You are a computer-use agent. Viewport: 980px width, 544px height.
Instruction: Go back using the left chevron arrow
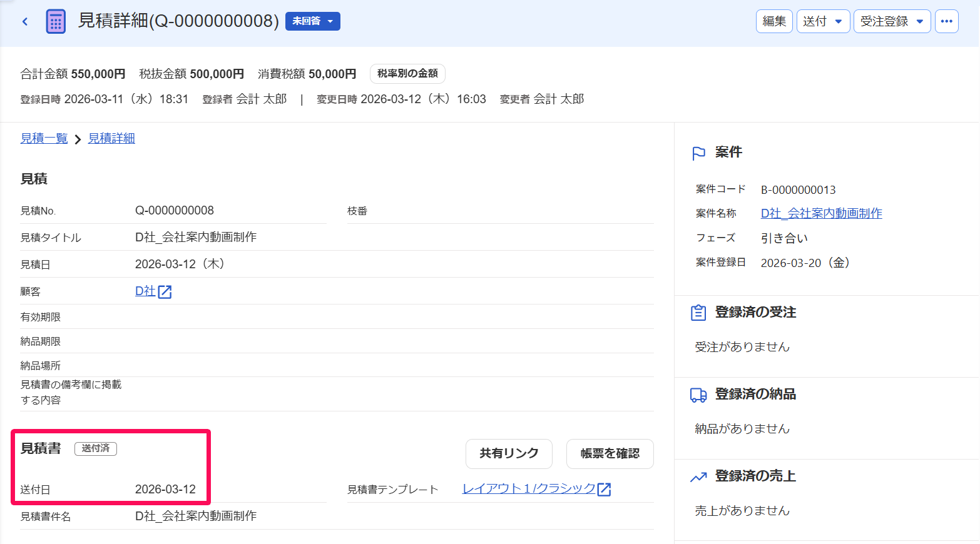tap(25, 21)
